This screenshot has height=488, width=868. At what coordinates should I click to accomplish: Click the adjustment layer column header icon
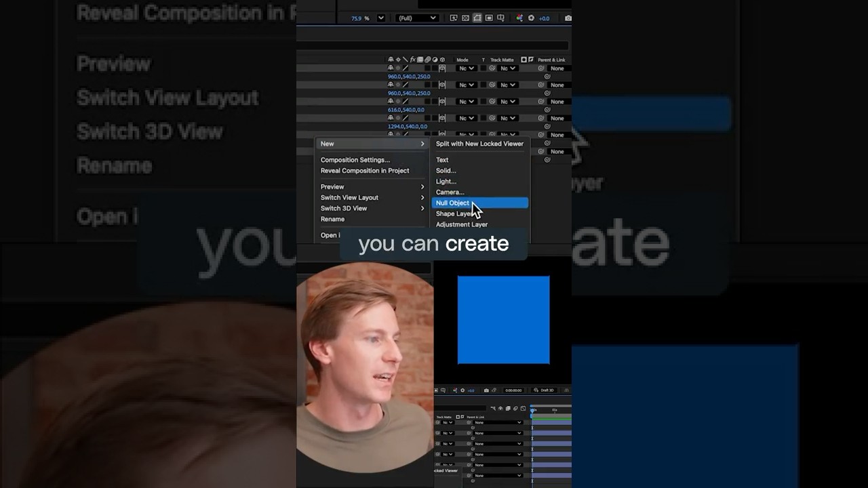tap(435, 60)
